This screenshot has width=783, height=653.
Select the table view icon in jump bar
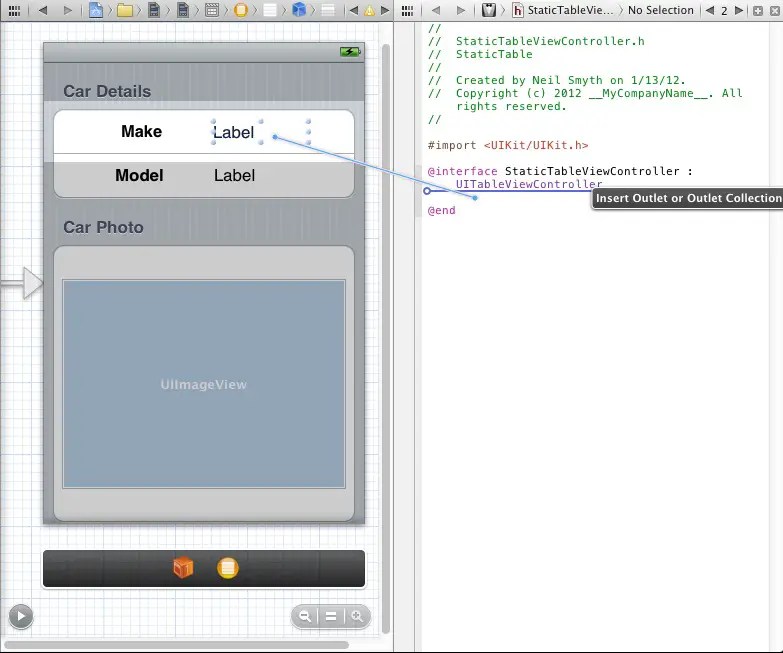tap(270, 10)
